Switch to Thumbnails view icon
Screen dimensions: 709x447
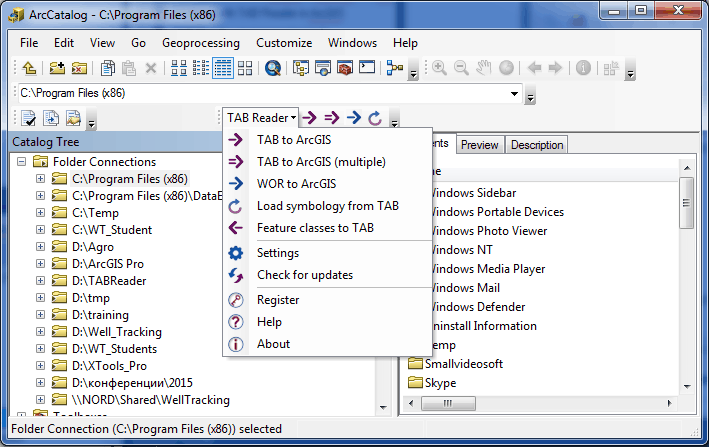click(x=245, y=68)
